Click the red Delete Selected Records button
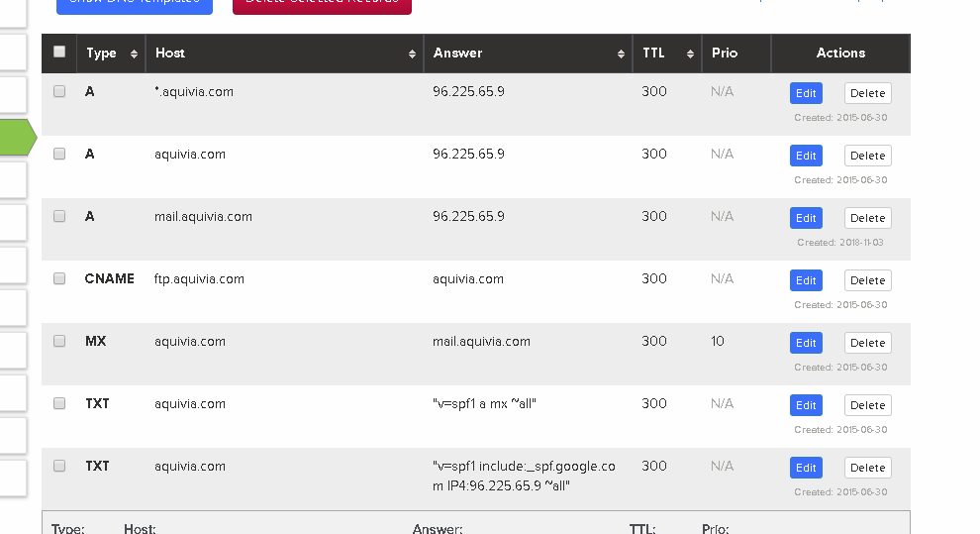980x534 pixels. pos(322,5)
